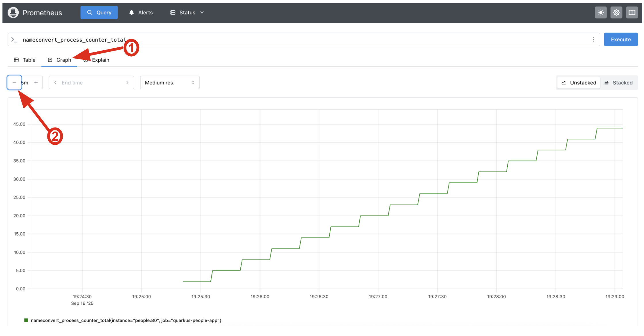Expand the Medium res. resolution dropdown

tap(170, 83)
